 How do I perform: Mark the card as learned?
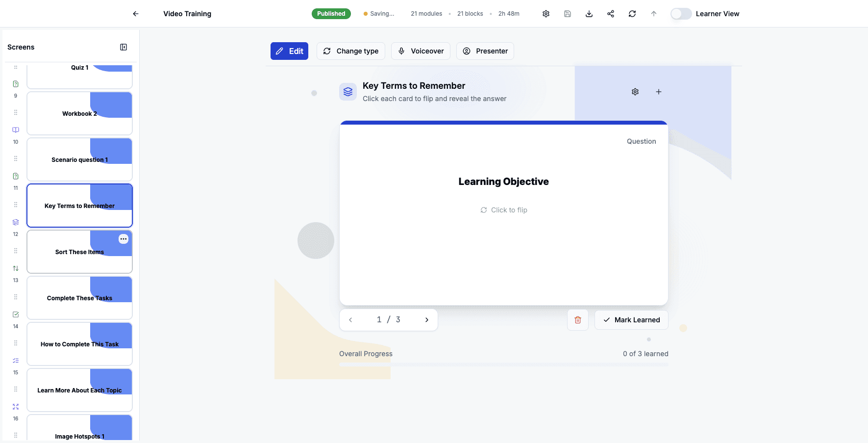click(631, 320)
